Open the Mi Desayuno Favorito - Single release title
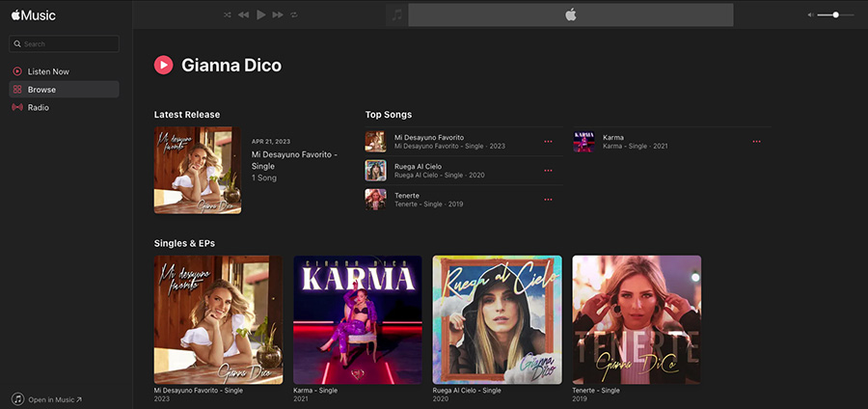This screenshot has height=409, width=868. [x=294, y=160]
